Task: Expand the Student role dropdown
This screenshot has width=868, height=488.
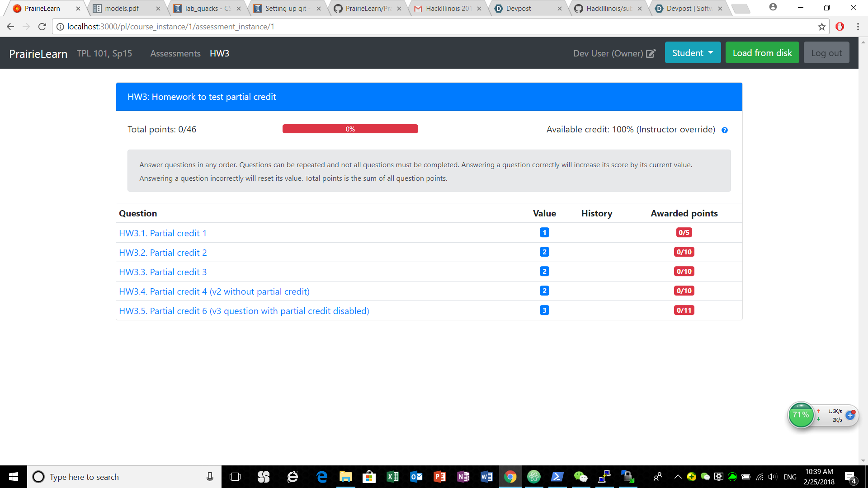Action: click(x=693, y=53)
